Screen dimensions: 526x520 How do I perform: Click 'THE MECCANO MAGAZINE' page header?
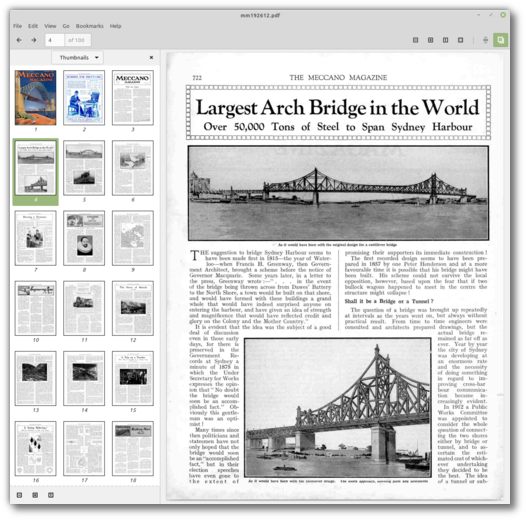click(338, 77)
